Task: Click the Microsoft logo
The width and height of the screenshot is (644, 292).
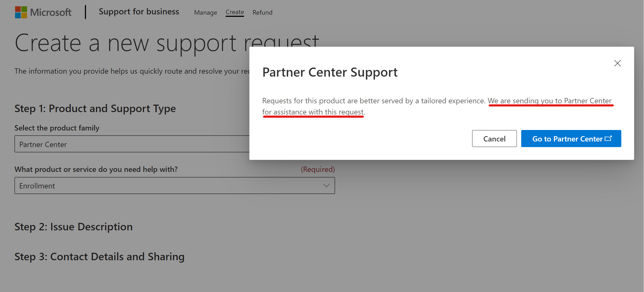Action: point(43,12)
